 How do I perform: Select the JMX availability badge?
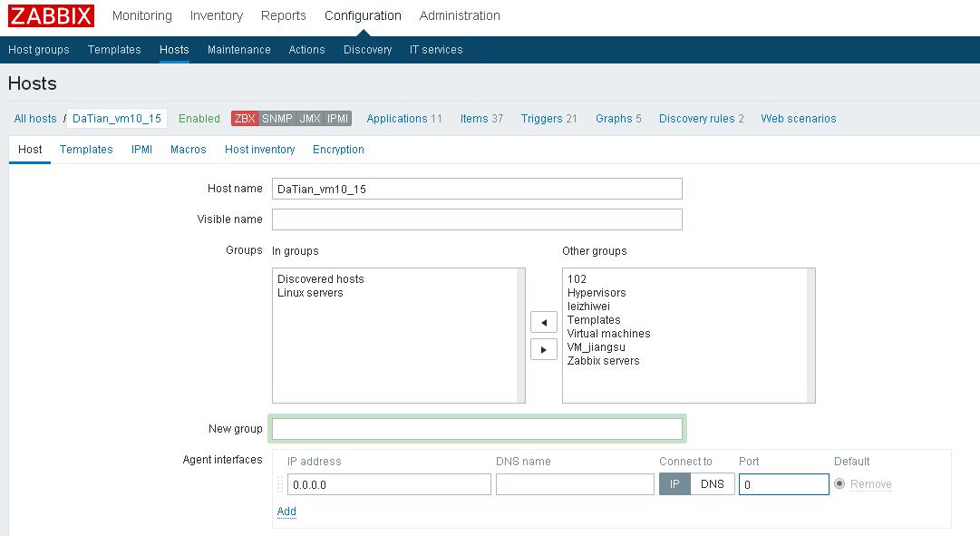click(310, 118)
